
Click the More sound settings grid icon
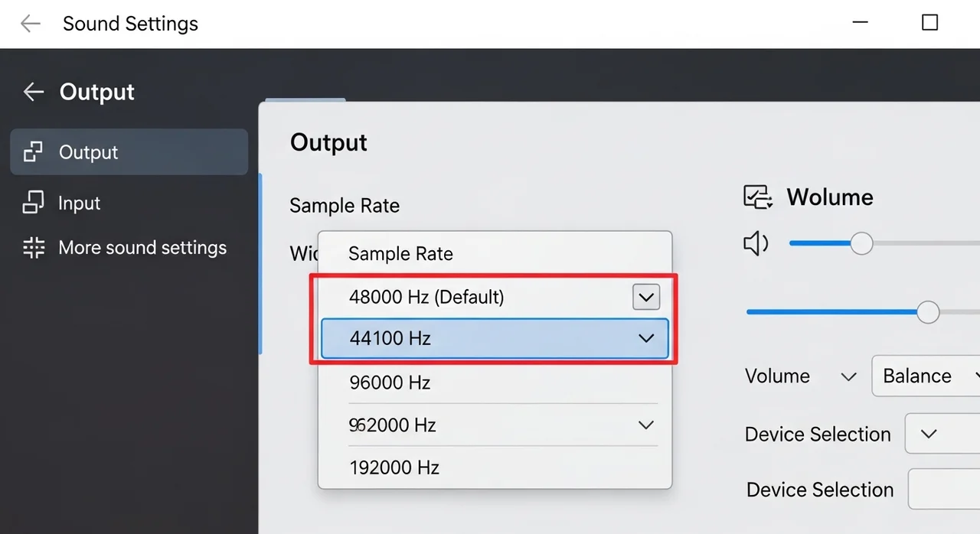[34, 248]
